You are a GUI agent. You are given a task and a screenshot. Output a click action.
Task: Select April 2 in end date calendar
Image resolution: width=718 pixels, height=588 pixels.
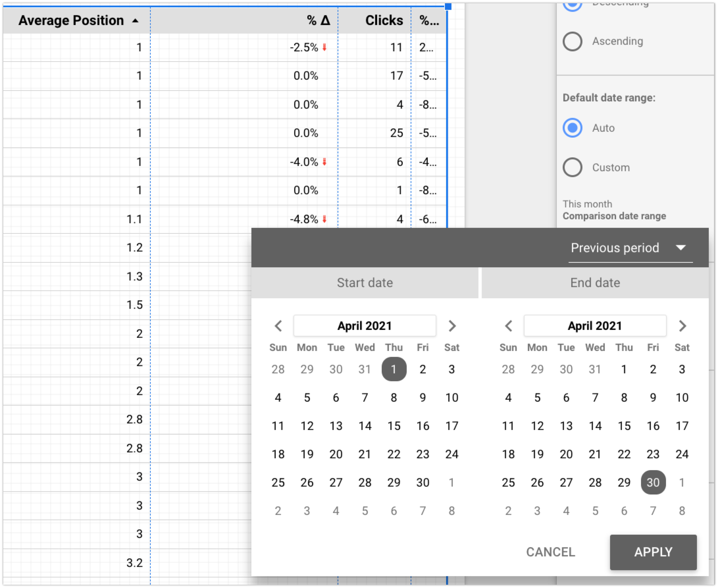click(x=653, y=369)
